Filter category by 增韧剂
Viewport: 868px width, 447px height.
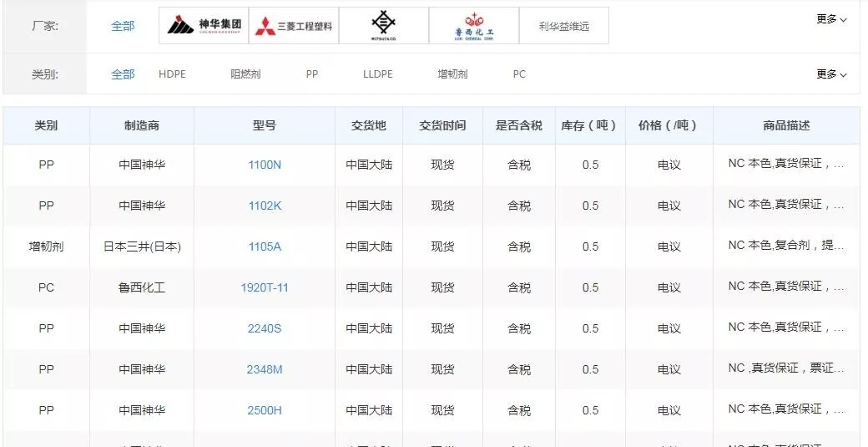(x=452, y=74)
